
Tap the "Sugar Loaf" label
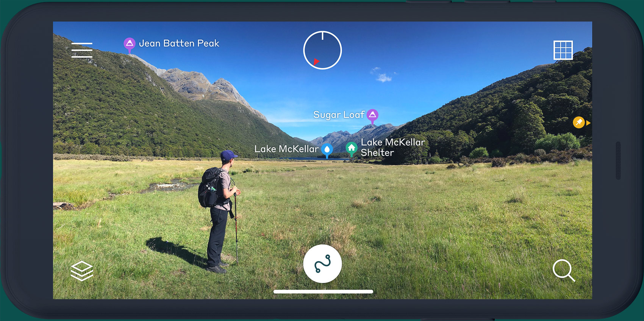(339, 115)
